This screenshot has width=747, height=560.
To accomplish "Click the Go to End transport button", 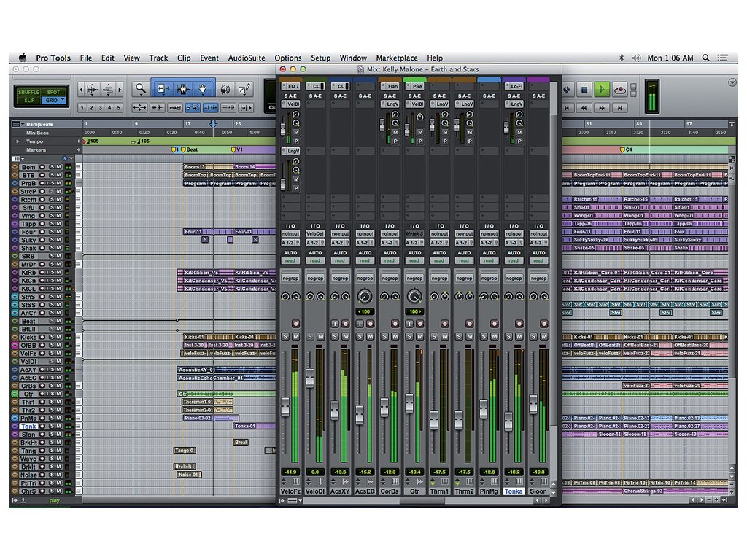I will [x=619, y=108].
